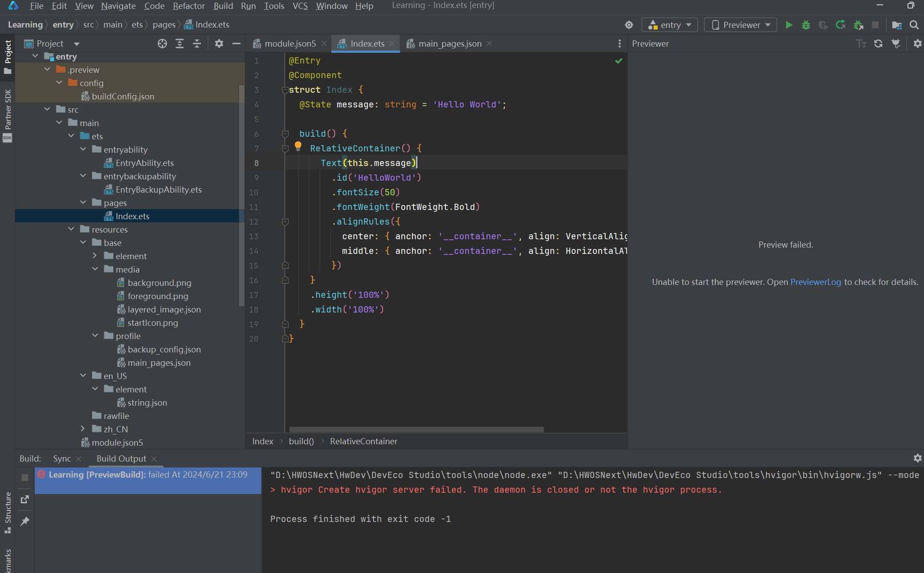Open Build panel settings gear
This screenshot has width=924, height=573.
(918, 458)
